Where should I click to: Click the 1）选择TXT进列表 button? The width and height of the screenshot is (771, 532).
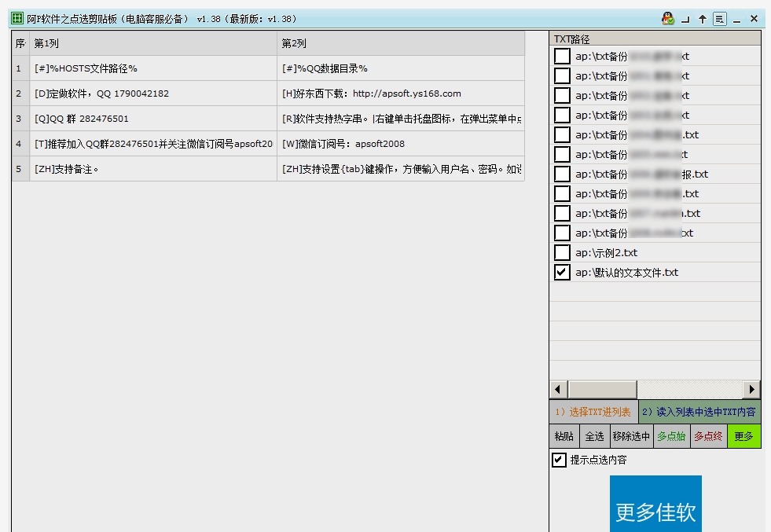(593, 412)
